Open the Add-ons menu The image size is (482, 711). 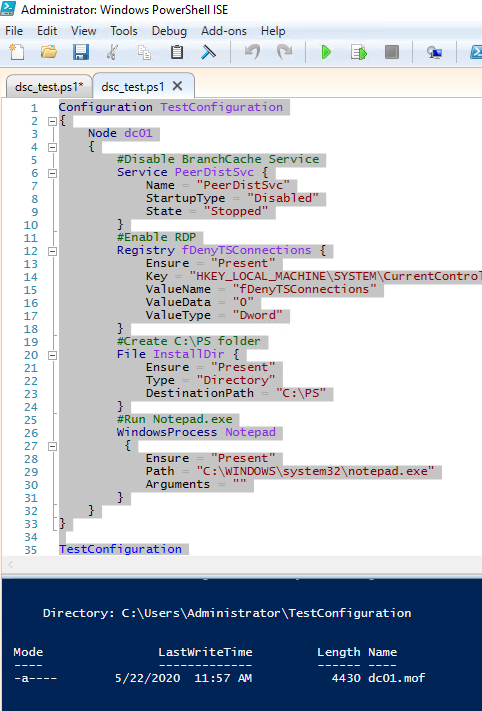coord(224,31)
